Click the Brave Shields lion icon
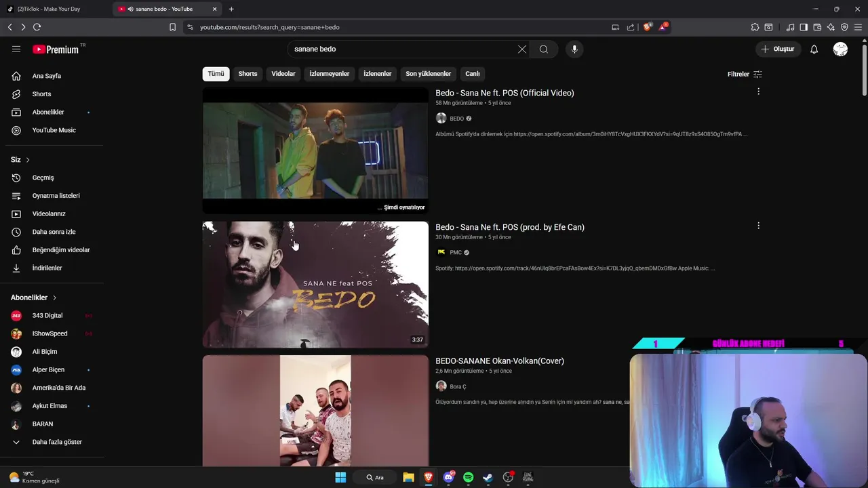Viewport: 868px width, 488px height. tap(648, 27)
